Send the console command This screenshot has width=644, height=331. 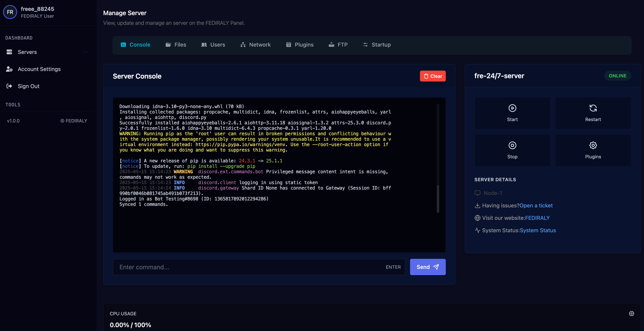(428, 267)
